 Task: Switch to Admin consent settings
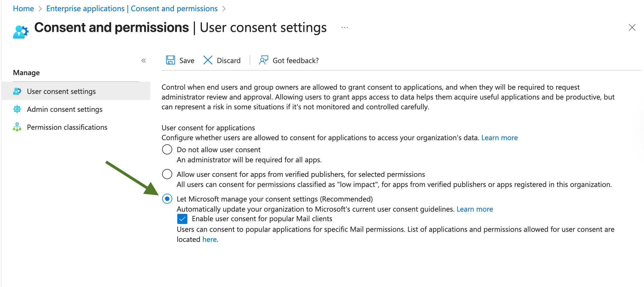click(65, 109)
